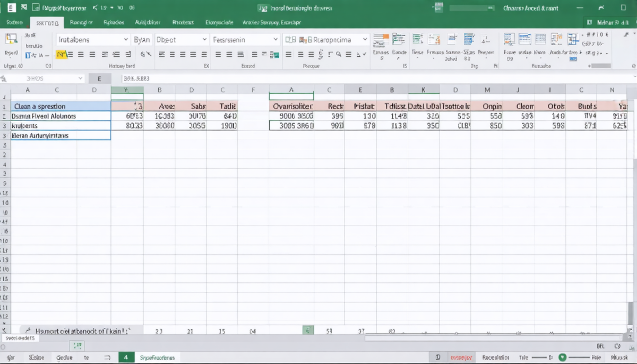Click the Cleom header cell
This screenshot has height=364, width=637.
point(518,106)
